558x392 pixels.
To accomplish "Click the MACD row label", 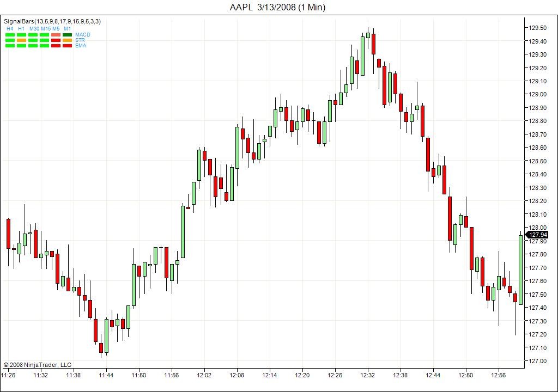I will point(83,34).
